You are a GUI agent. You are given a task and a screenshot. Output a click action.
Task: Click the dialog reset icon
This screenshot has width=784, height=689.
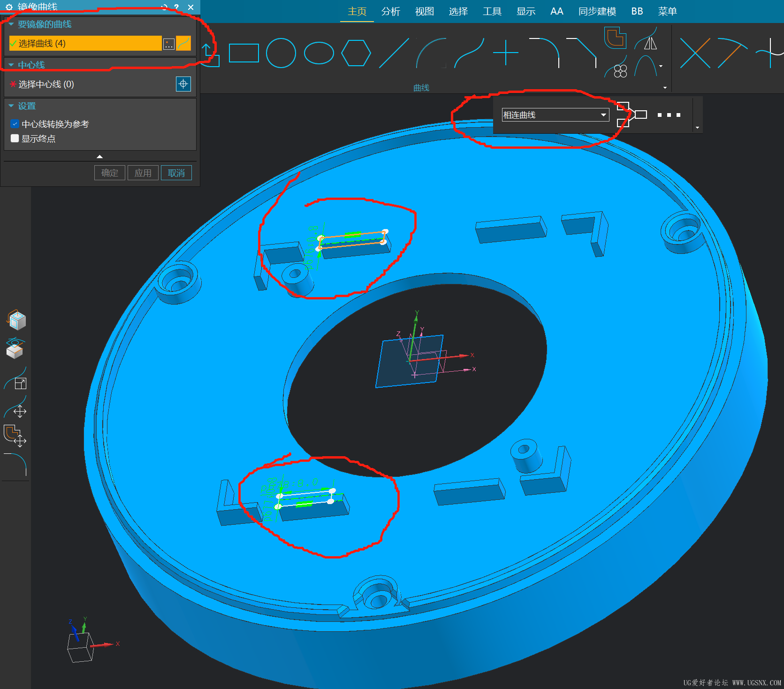[x=163, y=7]
